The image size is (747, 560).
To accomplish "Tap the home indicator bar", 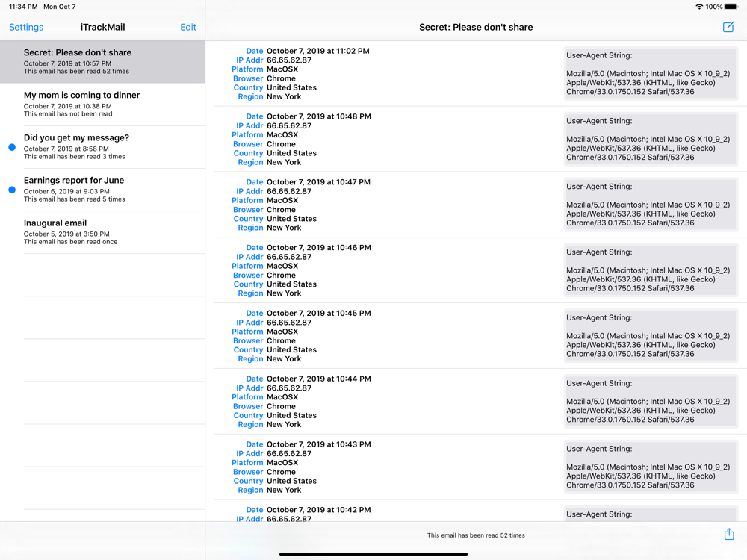I will click(x=373, y=554).
